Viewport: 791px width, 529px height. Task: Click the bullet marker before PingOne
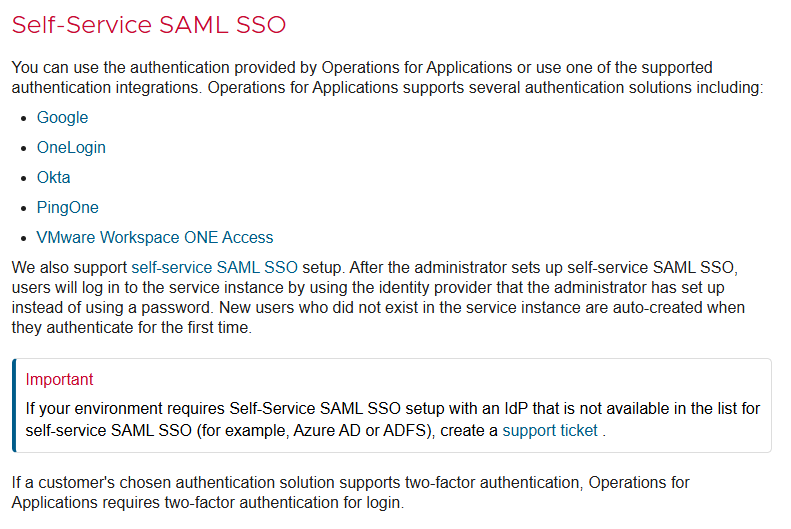click(x=25, y=208)
